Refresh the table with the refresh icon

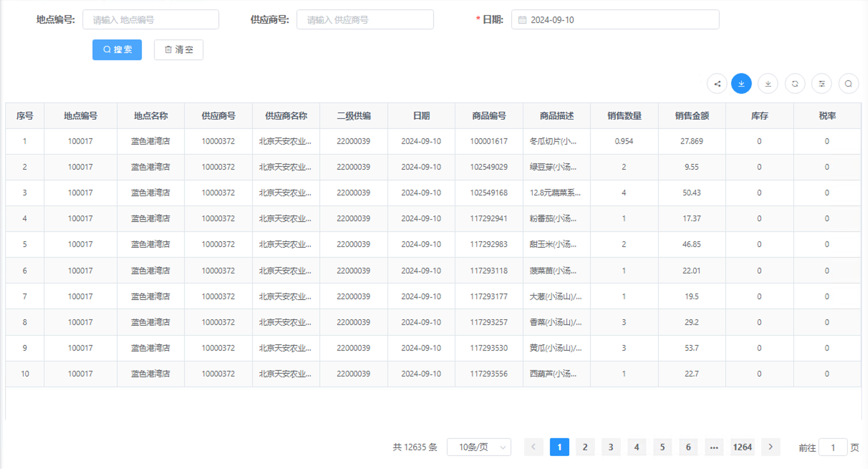coord(795,83)
